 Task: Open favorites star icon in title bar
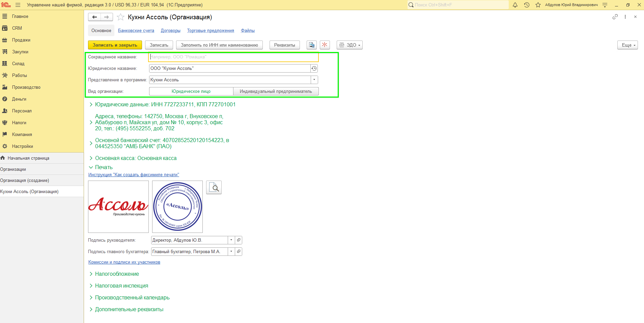pos(538,5)
